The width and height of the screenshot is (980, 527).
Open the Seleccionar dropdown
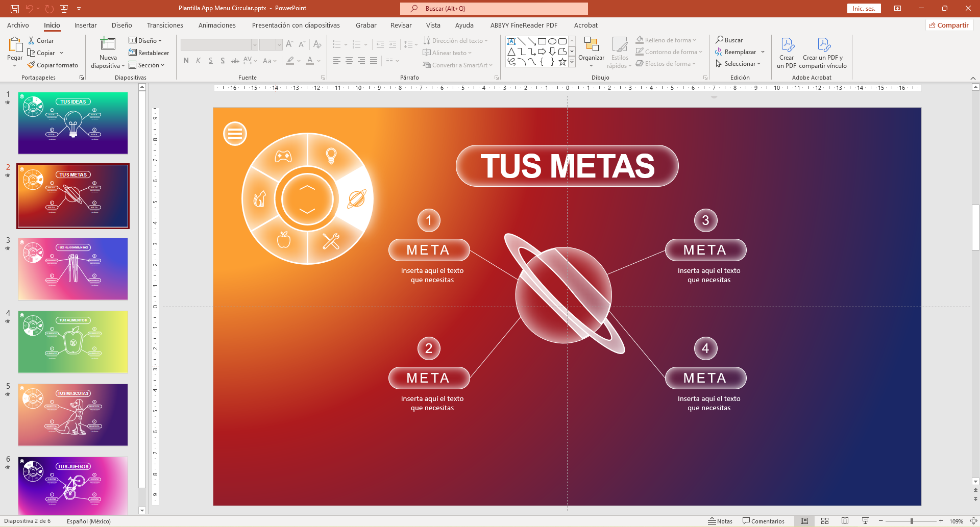tap(738, 64)
